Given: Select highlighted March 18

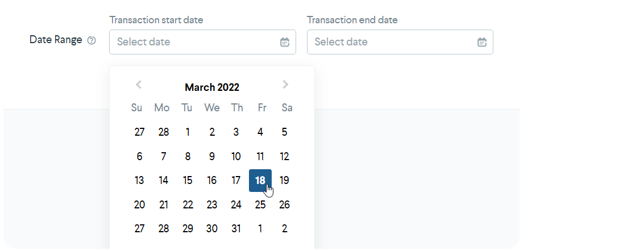Looking at the screenshot, I should (260, 181).
